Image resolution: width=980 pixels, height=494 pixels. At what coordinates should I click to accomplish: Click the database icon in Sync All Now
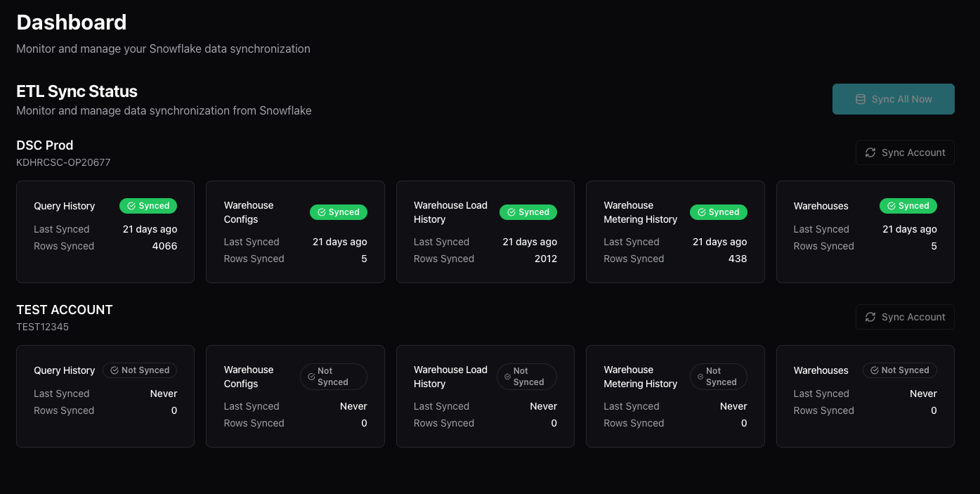(860, 99)
